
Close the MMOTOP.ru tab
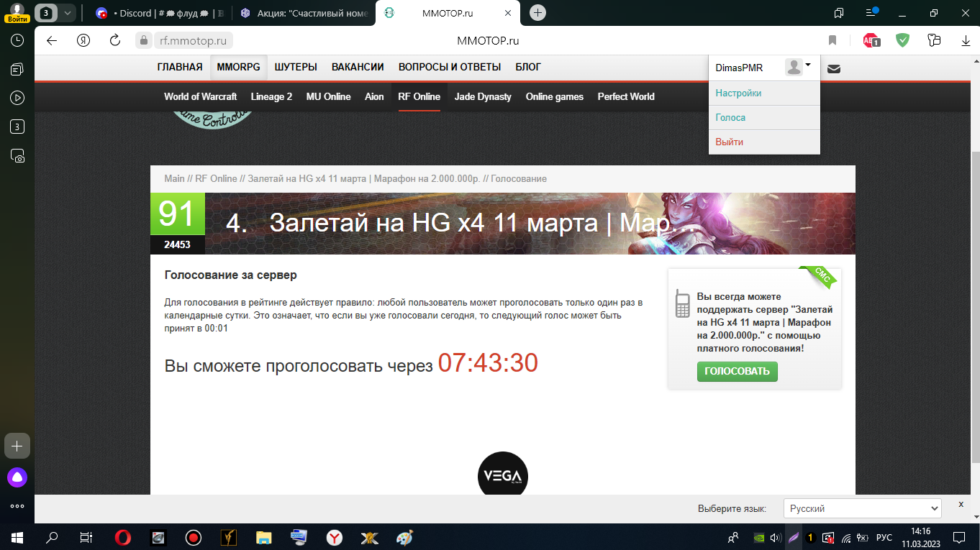tap(508, 13)
